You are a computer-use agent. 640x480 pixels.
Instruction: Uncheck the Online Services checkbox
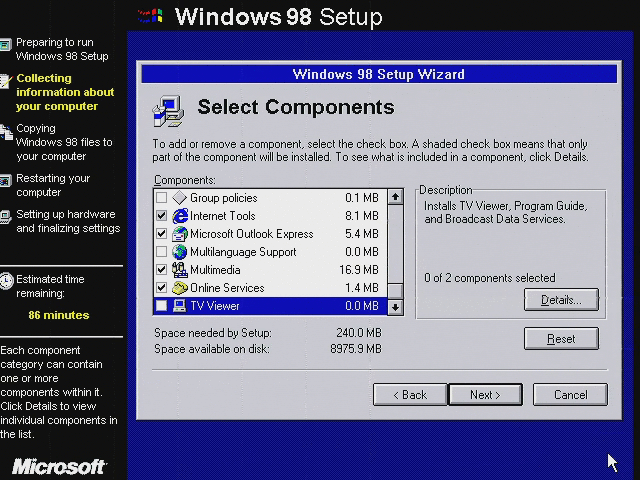coord(162,287)
